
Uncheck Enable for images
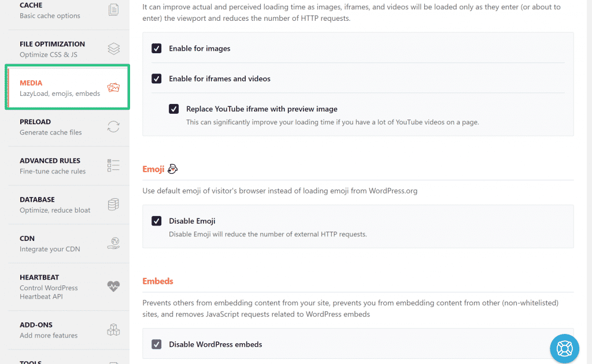tap(156, 49)
